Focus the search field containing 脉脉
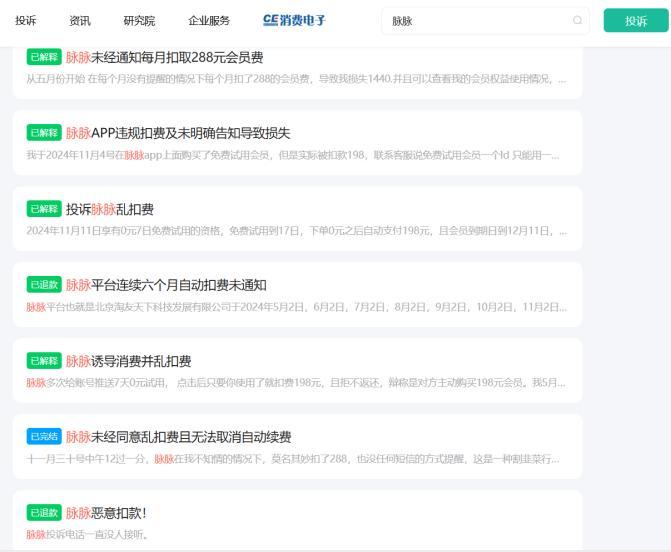The height and width of the screenshot is (552, 671). [x=485, y=21]
